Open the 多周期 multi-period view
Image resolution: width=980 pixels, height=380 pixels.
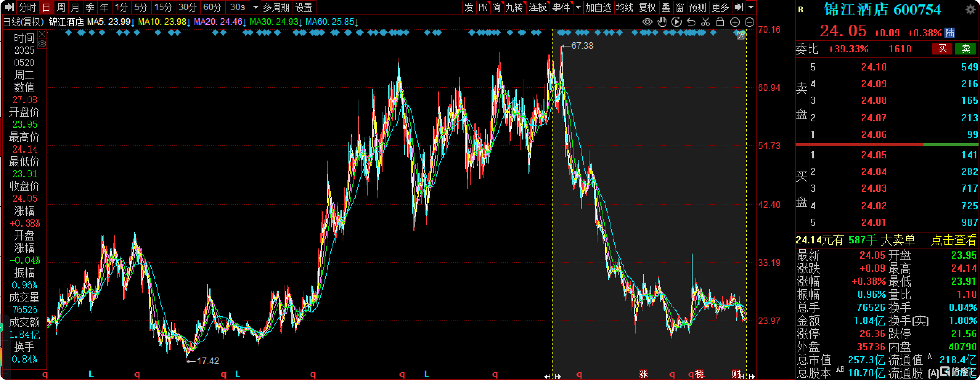click(276, 7)
